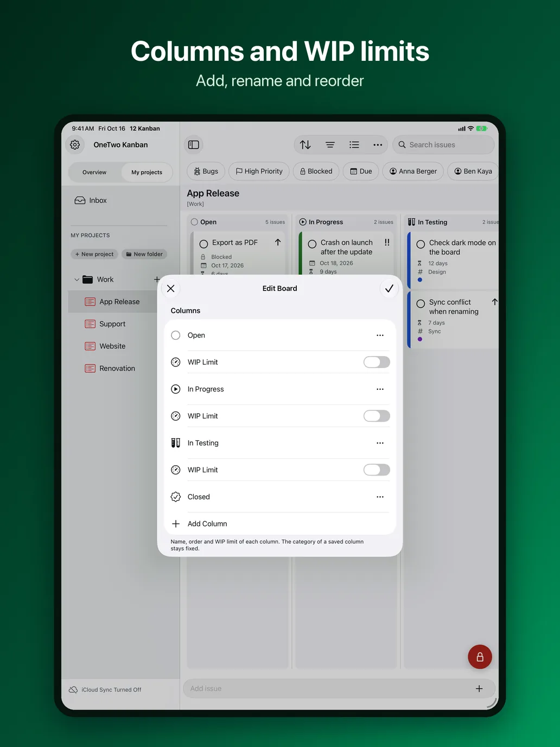Open options for the Closed column
This screenshot has height=747, width=560.
tap(380, 497)
